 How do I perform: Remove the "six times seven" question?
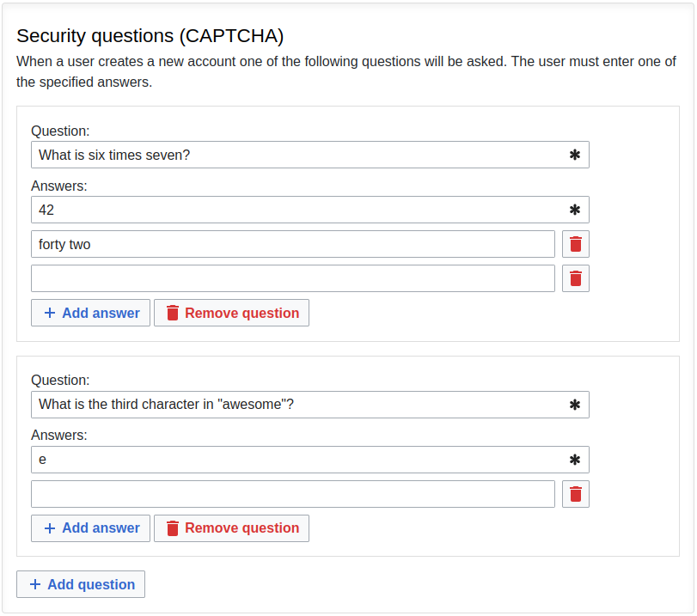[231, 313]
